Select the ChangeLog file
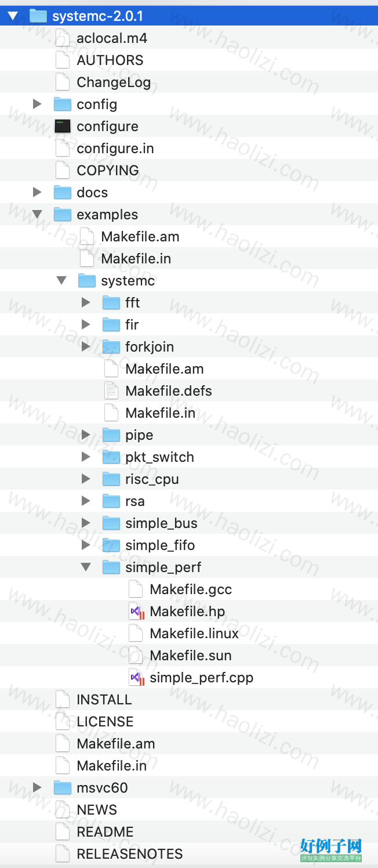The width and height of the screenshot is (378, 868). click(189, 82)
